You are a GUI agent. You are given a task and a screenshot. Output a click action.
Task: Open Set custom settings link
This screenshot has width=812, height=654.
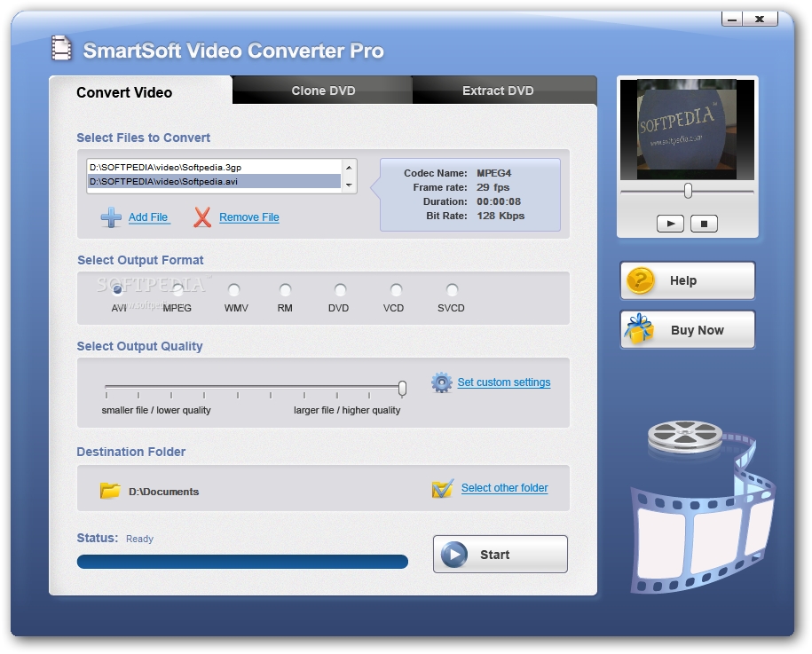[504, 382]
